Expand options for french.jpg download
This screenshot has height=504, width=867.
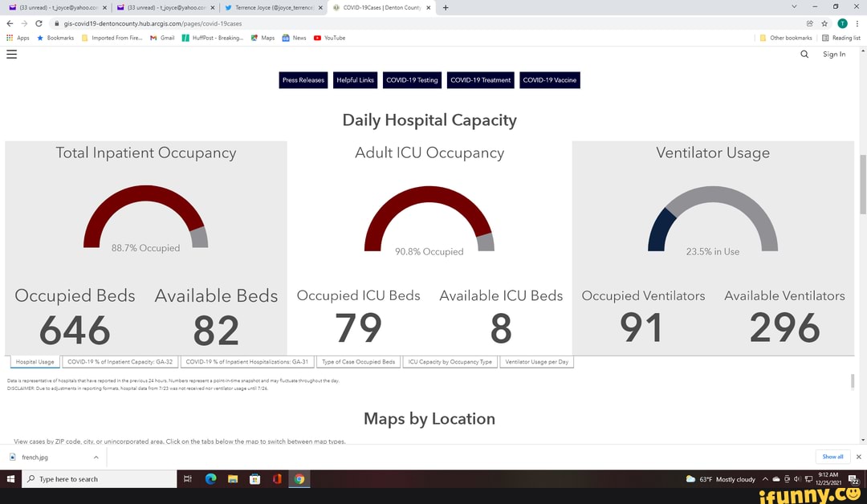click(x=96, y=457)
